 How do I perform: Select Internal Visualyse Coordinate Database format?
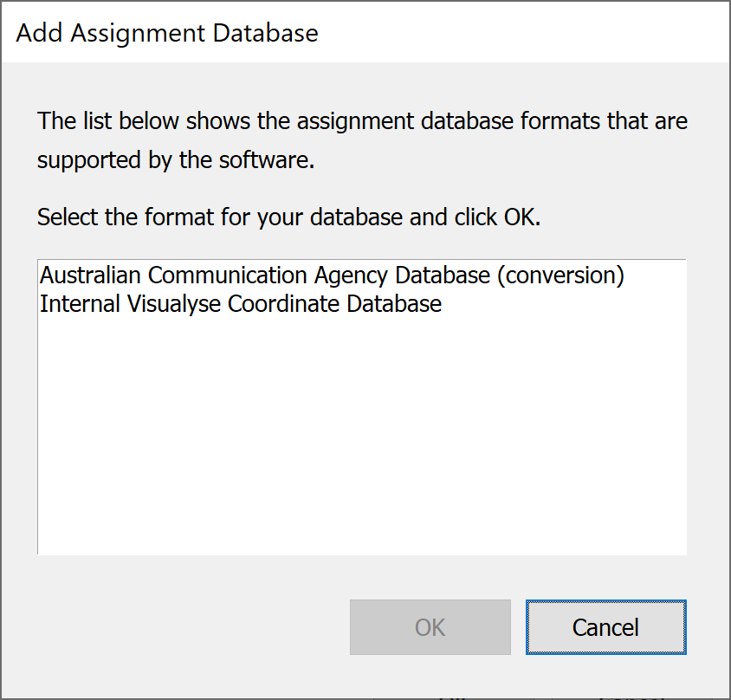(241, 303)
